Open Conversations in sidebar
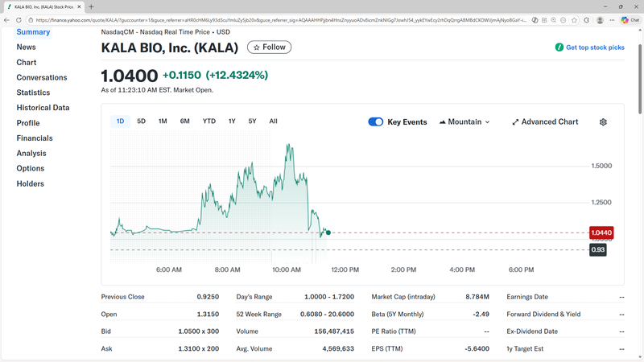Screen dimensions: 644x362 pyautogui.click(x=42, y=77)
